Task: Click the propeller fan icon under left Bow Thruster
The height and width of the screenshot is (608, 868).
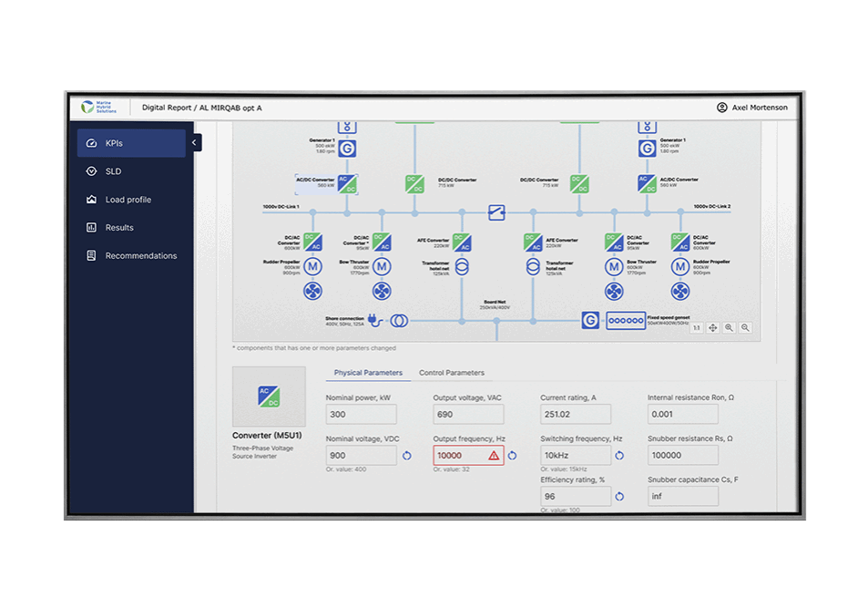Action: pyautogui.click(x=382, y=291)
